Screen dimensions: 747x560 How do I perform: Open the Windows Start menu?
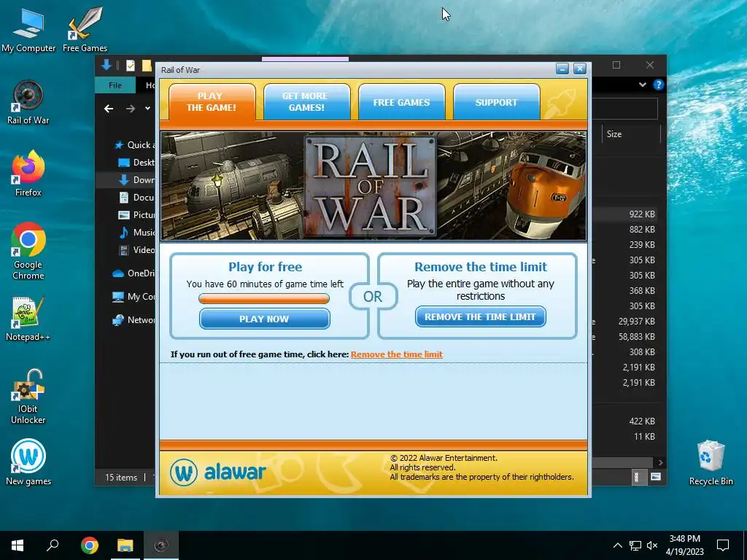18,545
